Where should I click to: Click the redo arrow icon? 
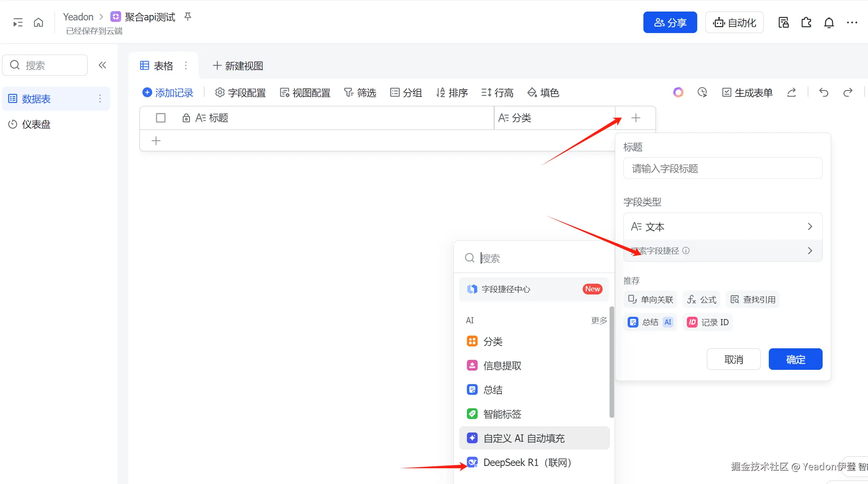point(848,93)
